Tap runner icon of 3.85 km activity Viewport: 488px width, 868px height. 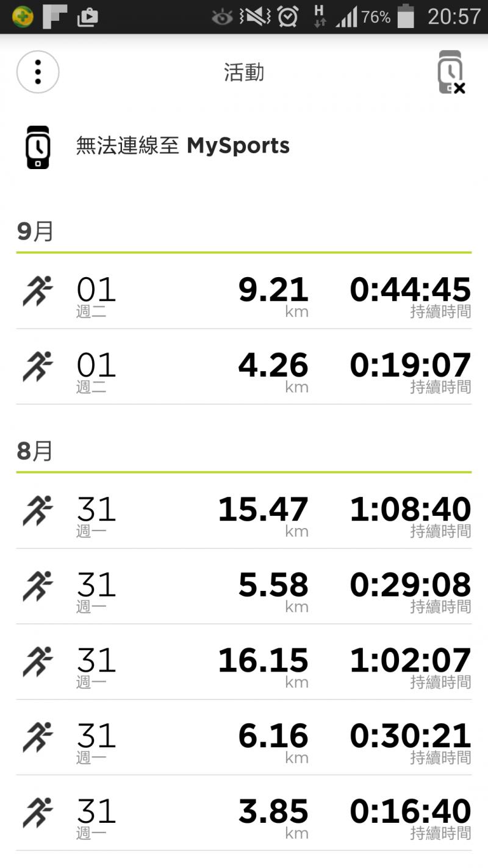[x=38, y=812]
